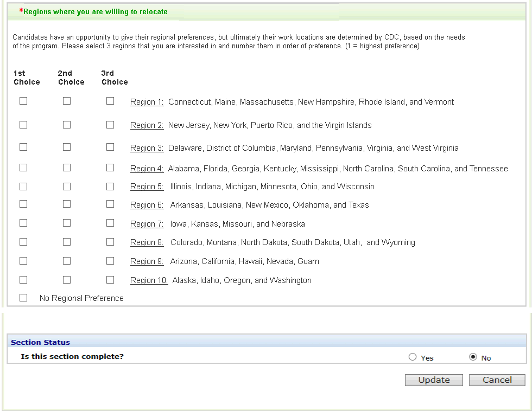Image resolution: width=532 pixels, height=411 pixels.
Task: Mark 2nd Choice for Region 8
Action: coord(67,241)
